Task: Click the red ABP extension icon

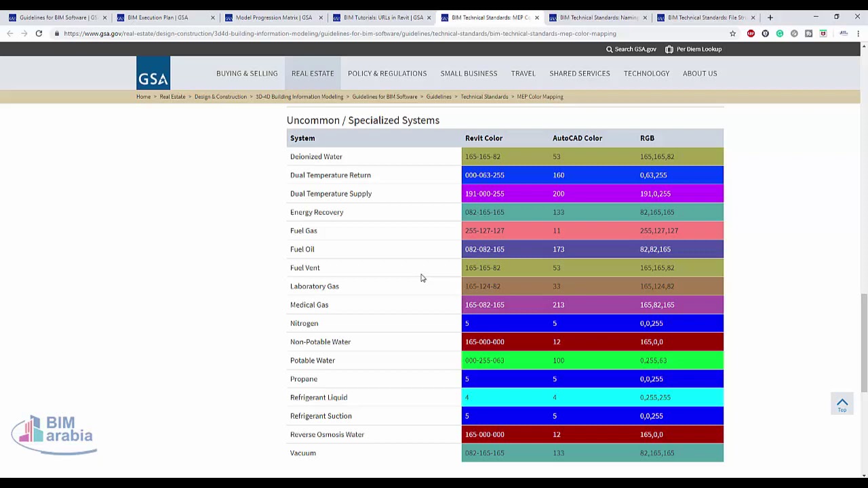Action: pyautogui.click(x=751, y=33)
